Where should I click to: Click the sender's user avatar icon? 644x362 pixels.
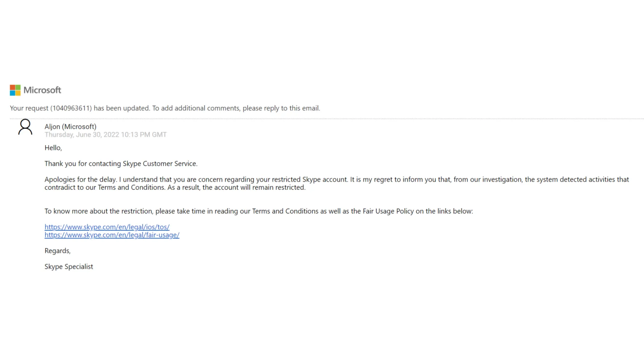point(25,127)
